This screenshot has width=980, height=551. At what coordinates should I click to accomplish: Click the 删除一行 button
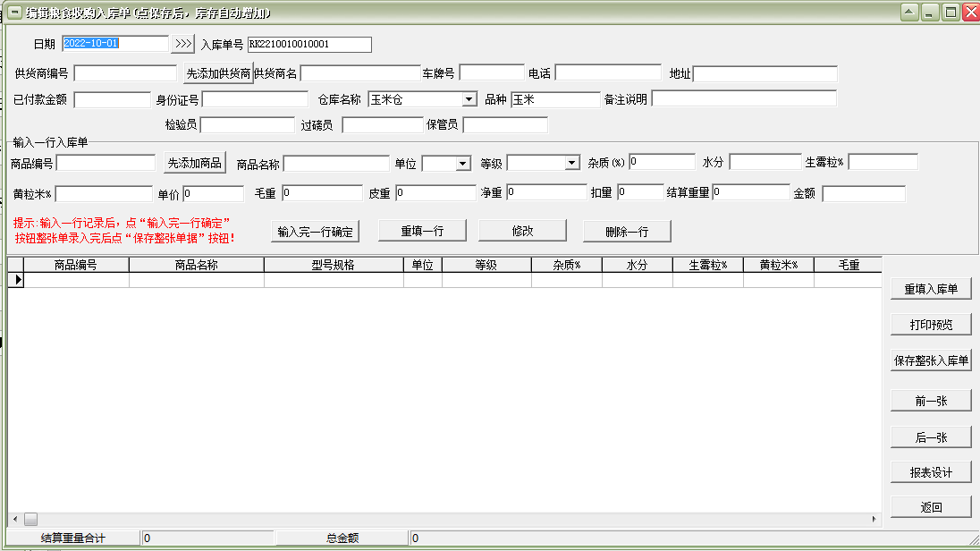627,231
